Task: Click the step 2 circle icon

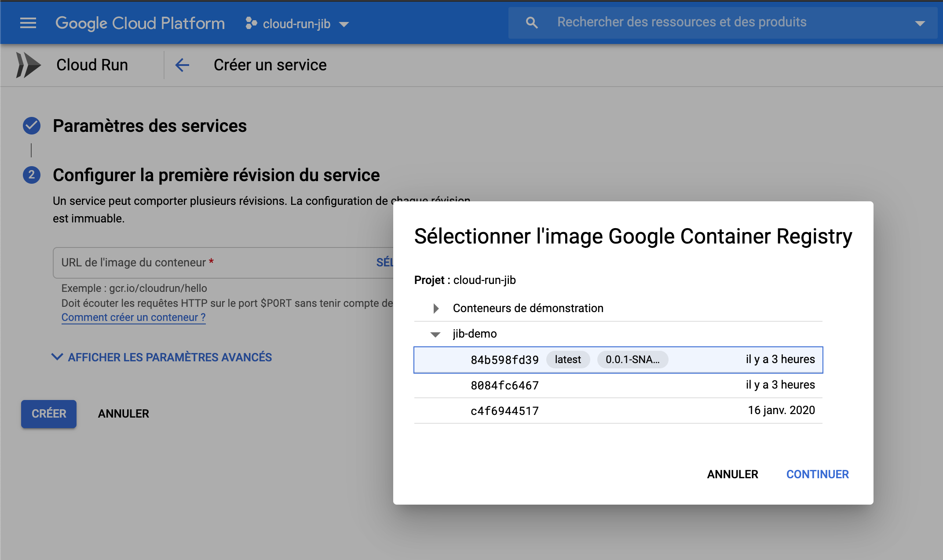Action: point(32,175)
